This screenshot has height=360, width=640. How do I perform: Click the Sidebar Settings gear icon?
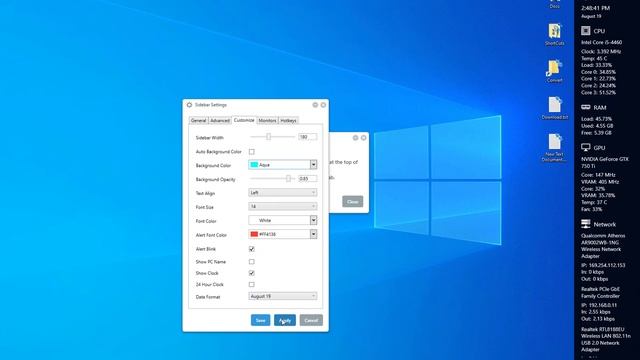tap(189, 105)
